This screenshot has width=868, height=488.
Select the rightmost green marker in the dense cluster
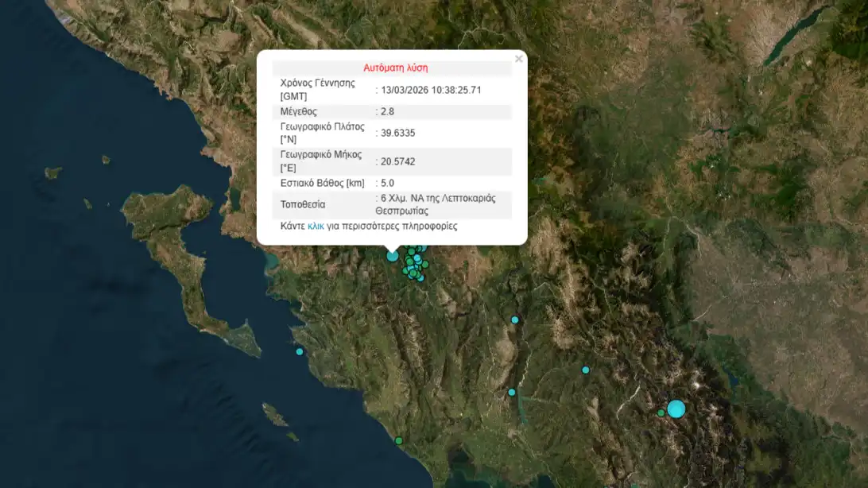(425, 264)
